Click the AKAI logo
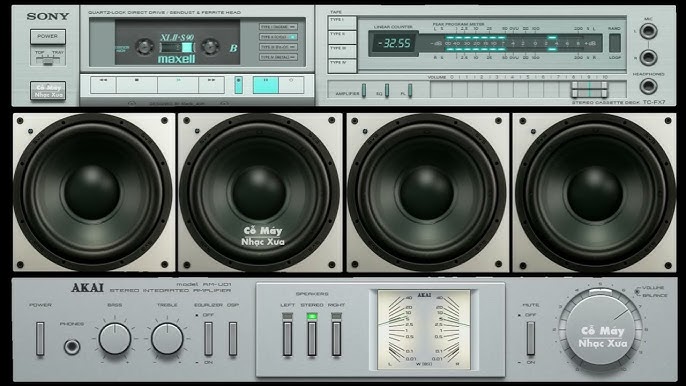Viewport: 686px width, 386px height. pos(88,288)
